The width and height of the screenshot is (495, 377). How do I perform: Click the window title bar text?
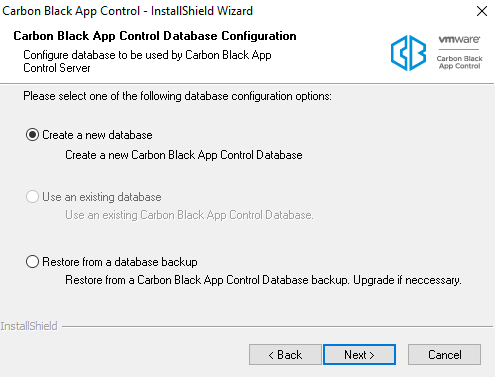[127, 11]
